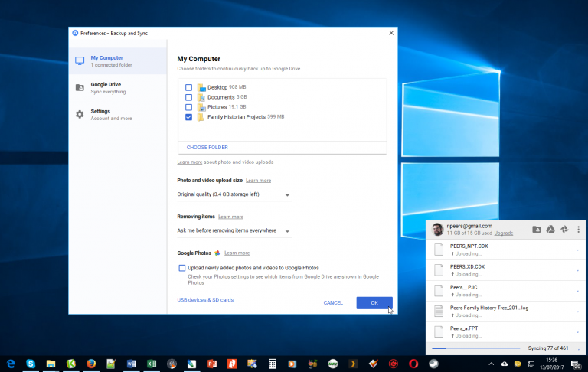Enable the Desktop folder checkbox
Image resolution: width=588 pixels, height=372 pixels.
pos(188,87)
